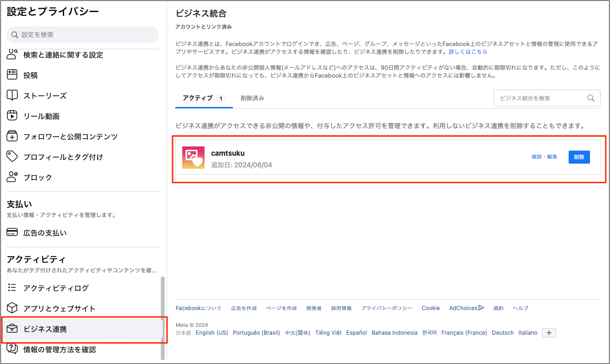Click the magnifier icon in ビジネス統合 search

(591, 98)
